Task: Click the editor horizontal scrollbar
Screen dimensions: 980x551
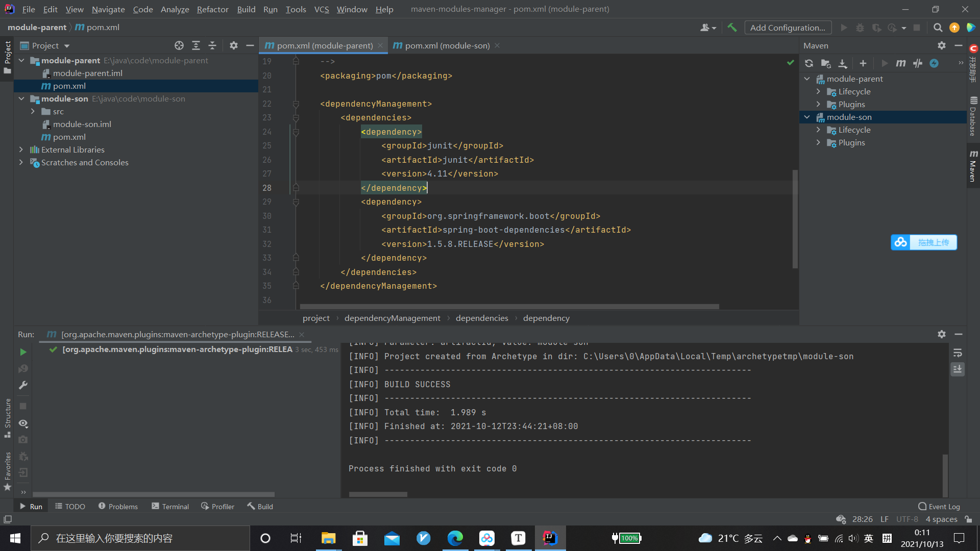Action: tap(509, 307)
